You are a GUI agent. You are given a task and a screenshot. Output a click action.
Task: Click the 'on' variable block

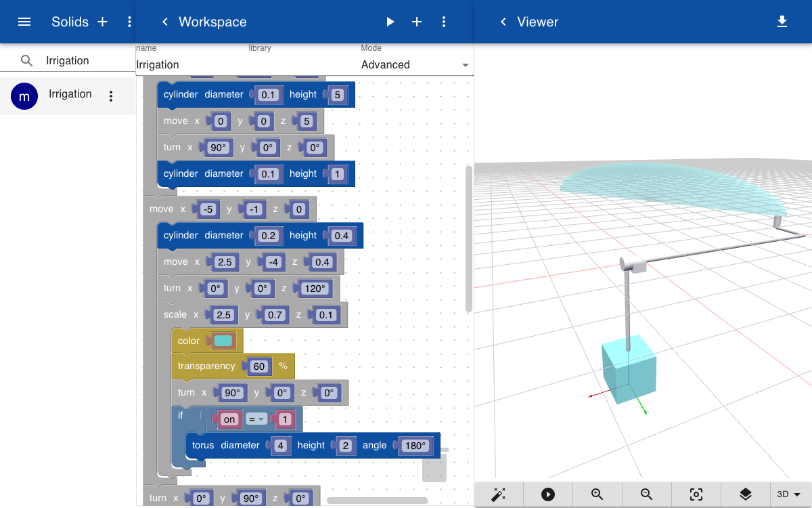click(229, 420)
